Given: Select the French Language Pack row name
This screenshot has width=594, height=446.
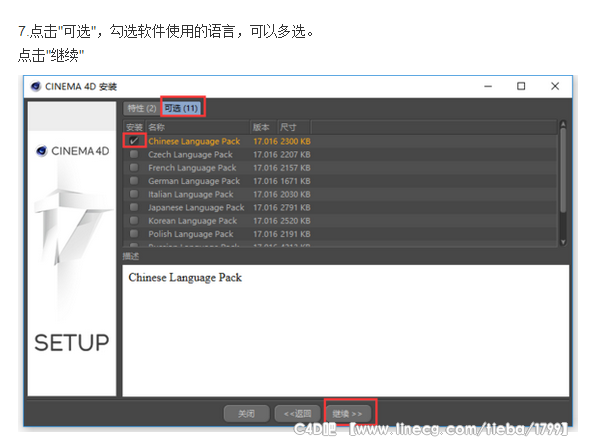Looking at the screenshot, I should point(192,168).
